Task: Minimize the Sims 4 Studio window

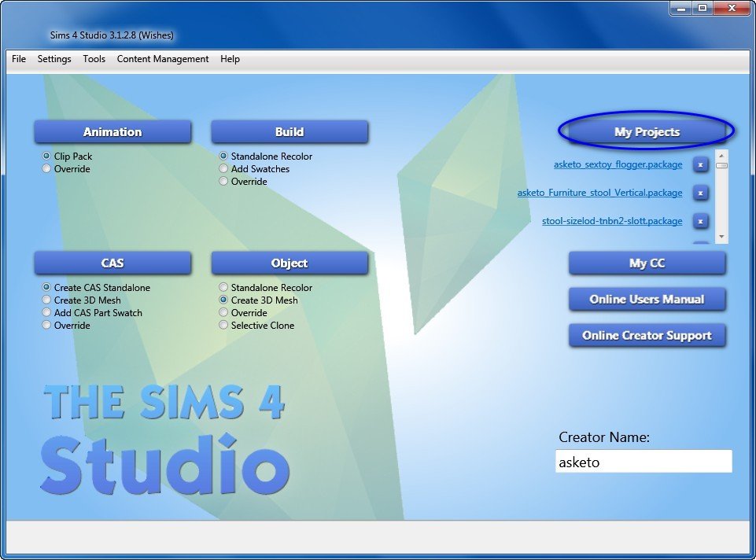Action: point(680,8)
